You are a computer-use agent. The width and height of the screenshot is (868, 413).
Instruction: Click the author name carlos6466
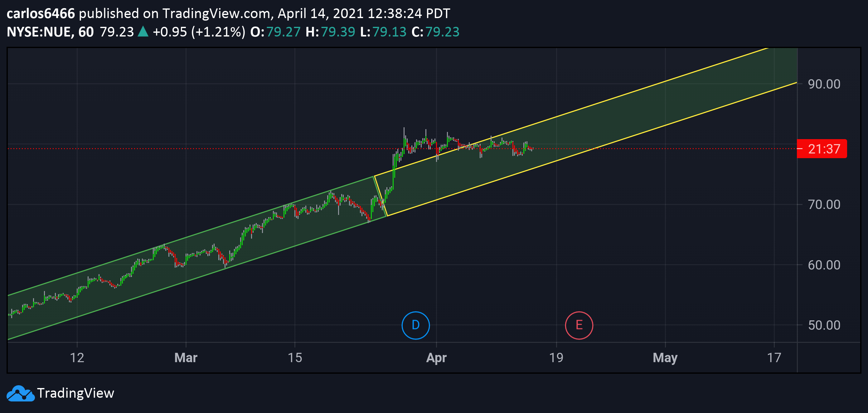click(x=41, y=13)
